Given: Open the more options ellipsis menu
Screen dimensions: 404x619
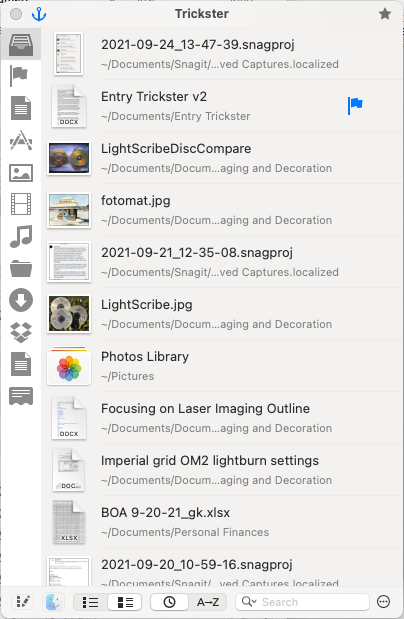Looking at the screenshot, I should [x=383, y=602].
